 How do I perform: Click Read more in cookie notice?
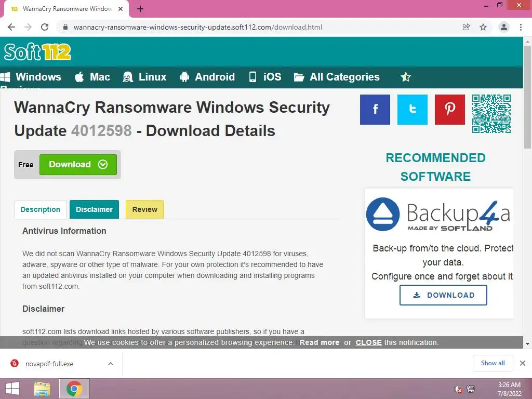(320, 343)
